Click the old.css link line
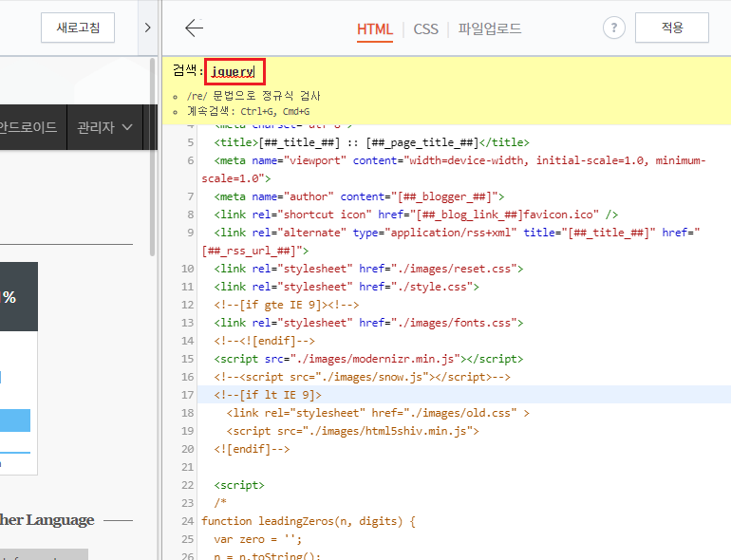Screen dimensions: 731x560 pyautogui.click(x=378, y=413)
